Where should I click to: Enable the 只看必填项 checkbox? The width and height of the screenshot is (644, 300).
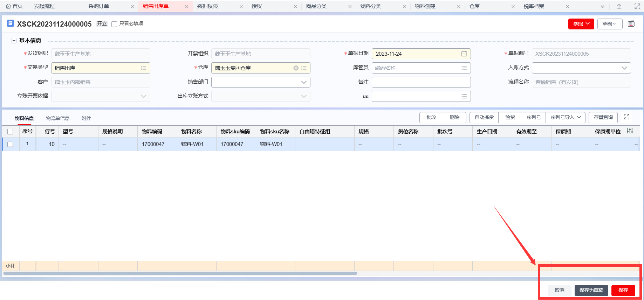point(114,24)
